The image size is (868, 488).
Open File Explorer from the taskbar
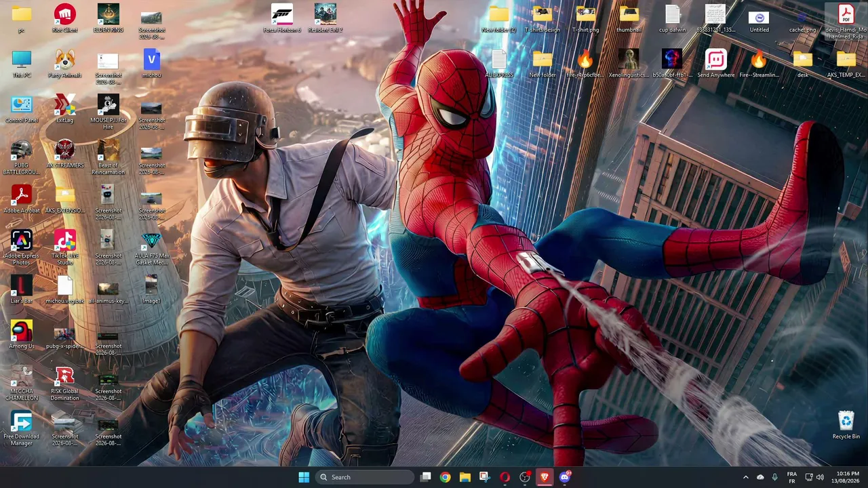coord(465,477)
